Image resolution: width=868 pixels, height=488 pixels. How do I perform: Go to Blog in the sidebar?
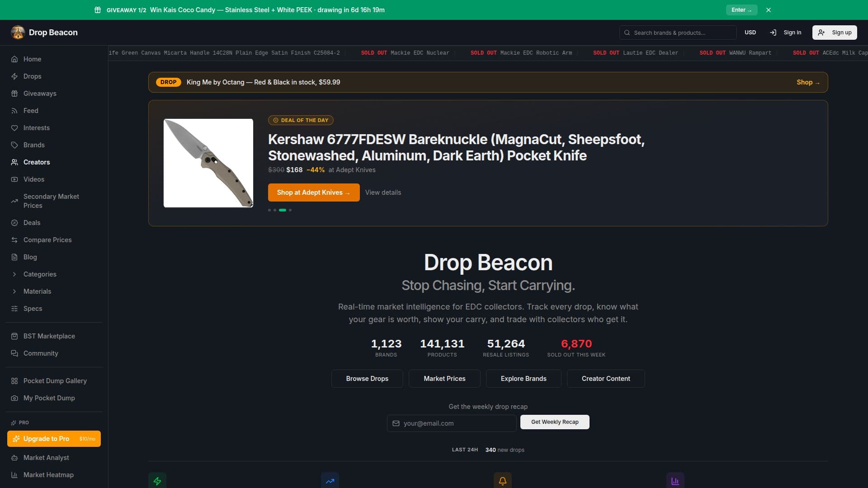(54, 257)
